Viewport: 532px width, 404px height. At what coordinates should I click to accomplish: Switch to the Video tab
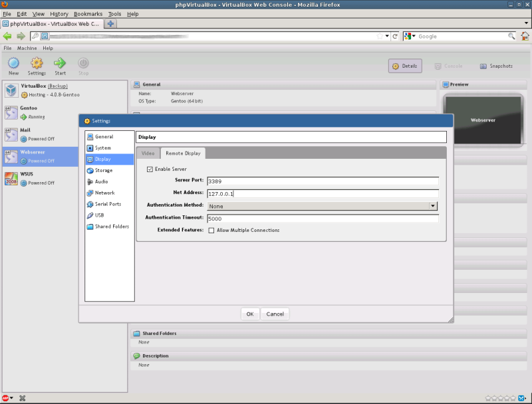tap(148, 153)
